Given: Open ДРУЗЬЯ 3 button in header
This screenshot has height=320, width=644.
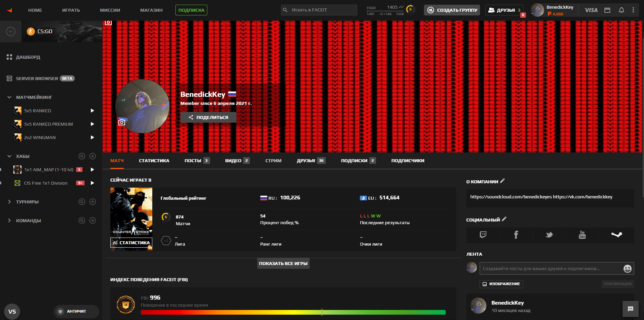Looking at the screenshot, I should point(504,10).
